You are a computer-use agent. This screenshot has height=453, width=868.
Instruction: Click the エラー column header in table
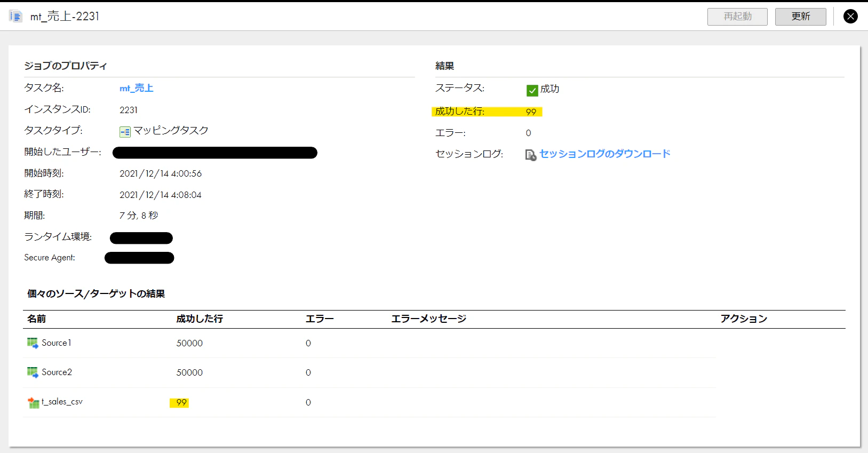click(x=319, y=319)
